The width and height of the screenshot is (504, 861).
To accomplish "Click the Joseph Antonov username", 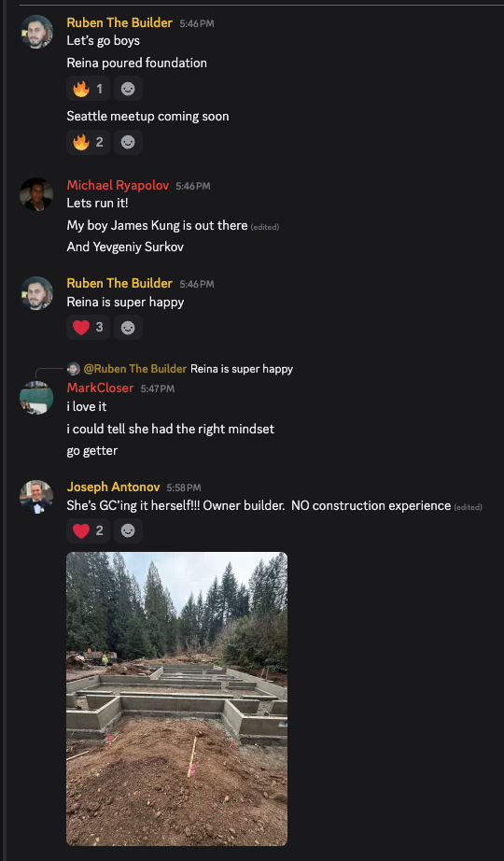I will click(114, 487).
